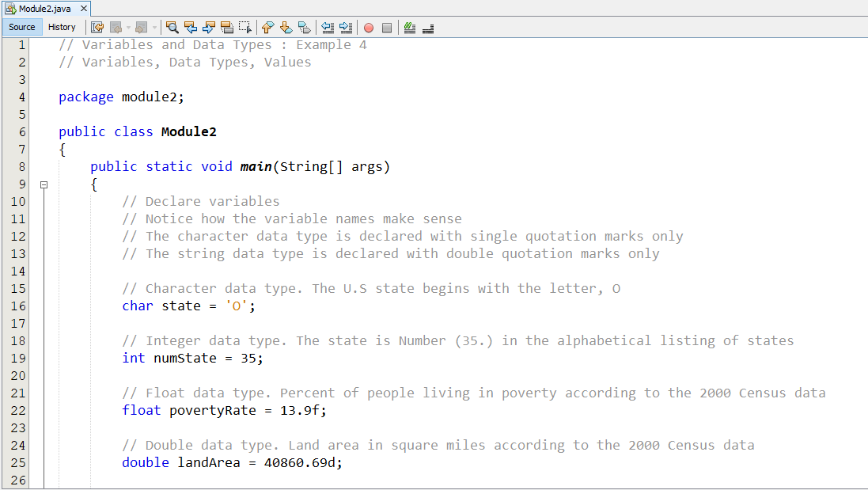Toggle rectangular selection mode
This screenshot has width=868, height=490.
pyautogui.click(x=244, y=28)
